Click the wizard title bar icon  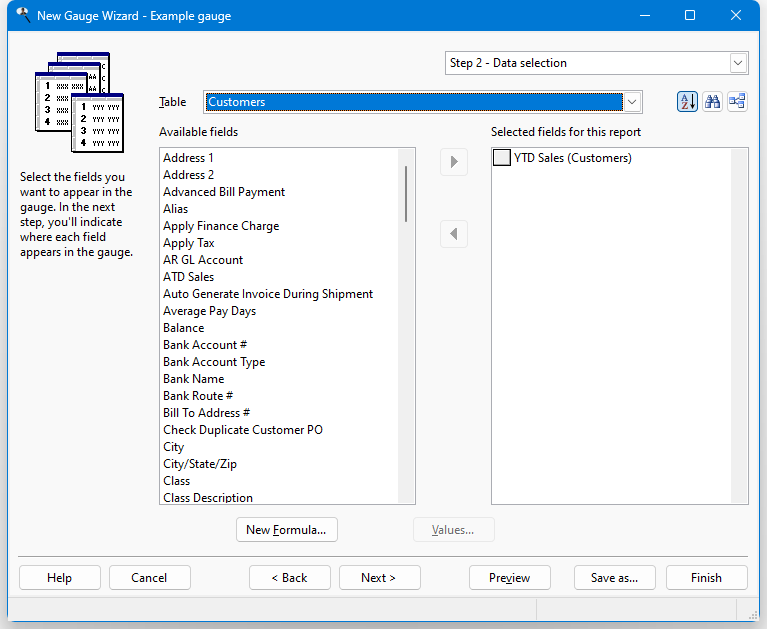tap(23, 15)
